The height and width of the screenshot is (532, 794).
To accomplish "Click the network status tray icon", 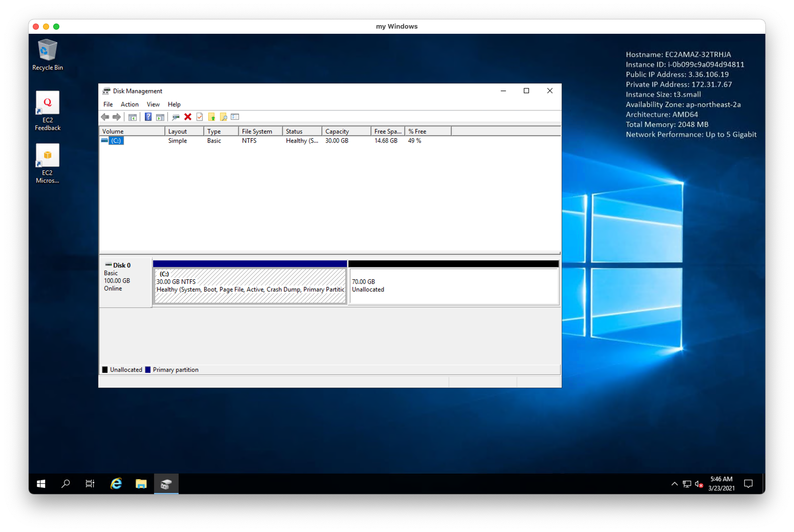I will point(687,484).
